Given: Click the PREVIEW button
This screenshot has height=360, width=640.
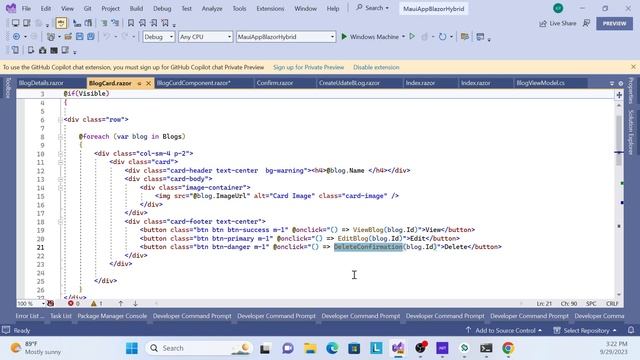Looking at the screenshot, I should (x=614, y=23).
